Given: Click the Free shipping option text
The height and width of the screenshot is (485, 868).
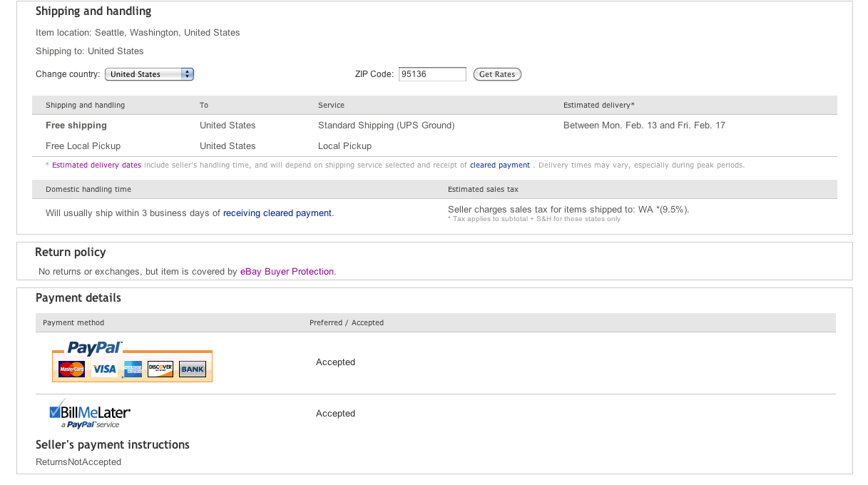Looking at the screenshot, I should (x=76, y=126).
